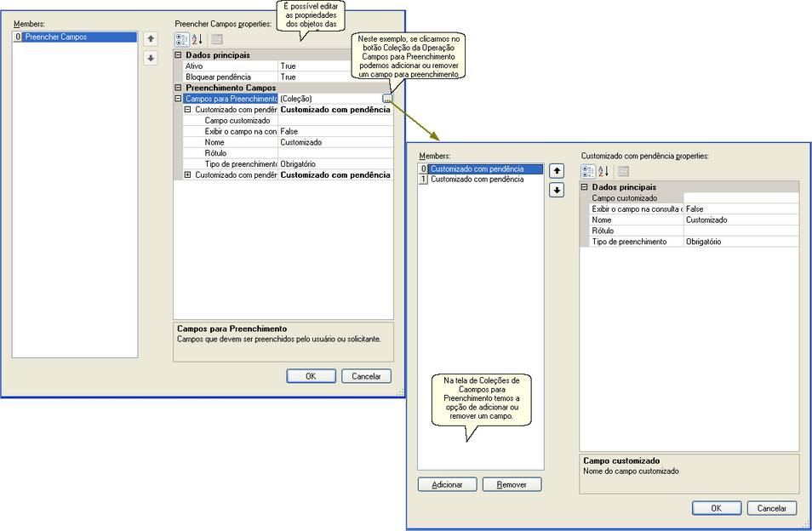Image resolution: width=812 pixels, height=531 pixels.
Task: Click Property Pages icon in Preencher Campos properties
Action: tap(217, 39)
